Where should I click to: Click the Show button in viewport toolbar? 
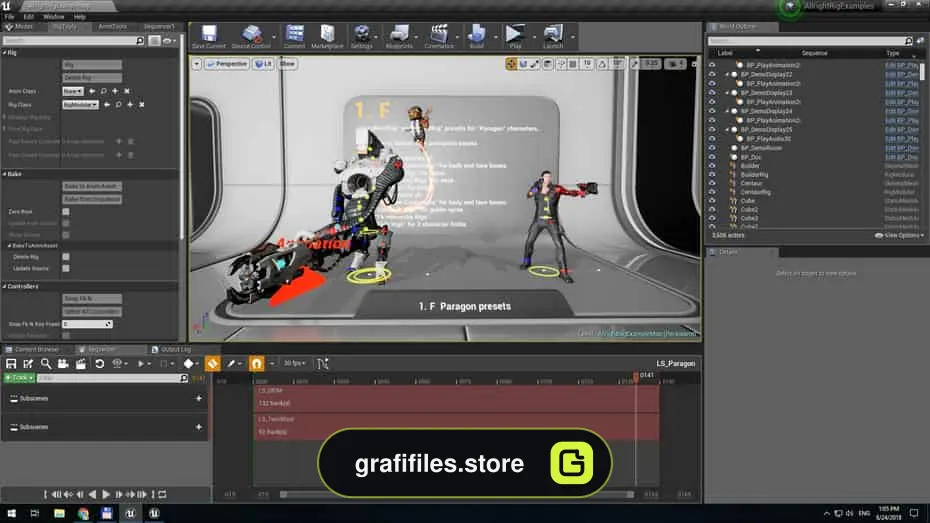288,64
